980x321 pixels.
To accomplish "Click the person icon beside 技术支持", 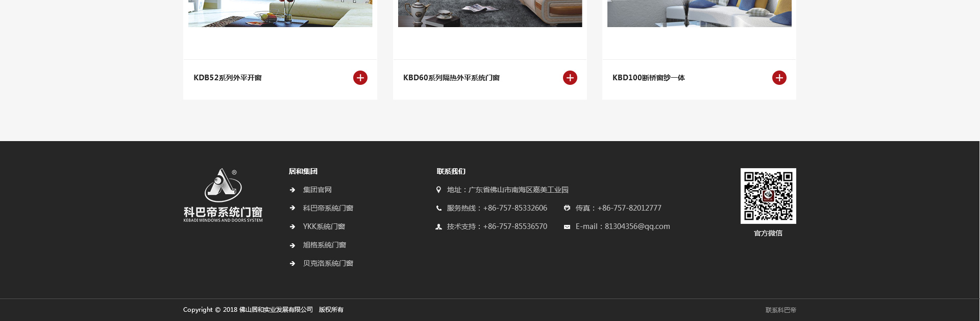I will tap(438, 227).
